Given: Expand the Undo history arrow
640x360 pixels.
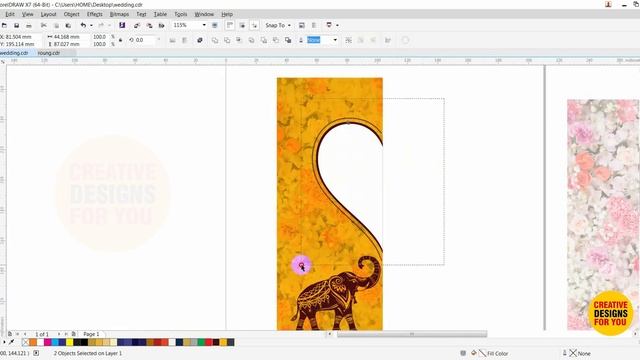Looking at the screenshot, I should [91, 25].
